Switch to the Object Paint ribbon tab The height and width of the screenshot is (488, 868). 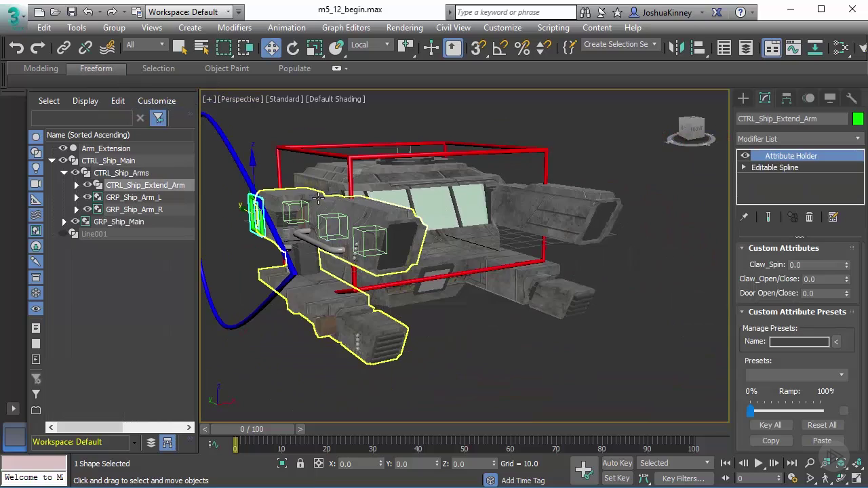pos(226,68)
